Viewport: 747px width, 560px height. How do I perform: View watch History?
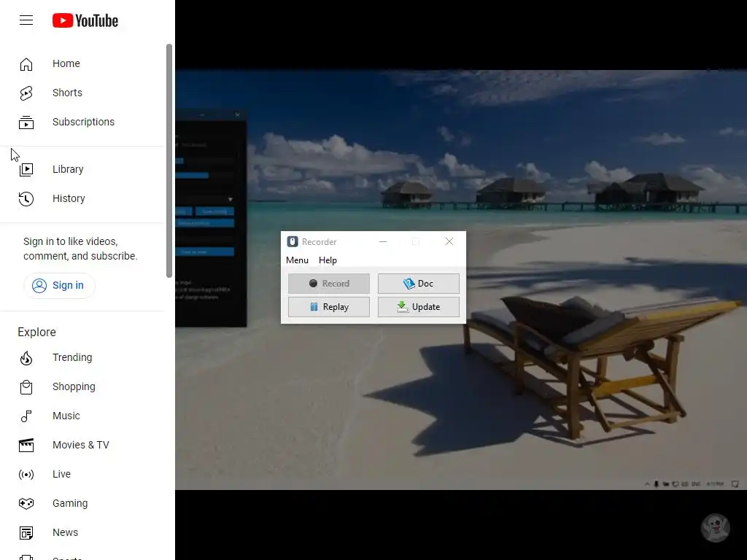pos(69,198)
